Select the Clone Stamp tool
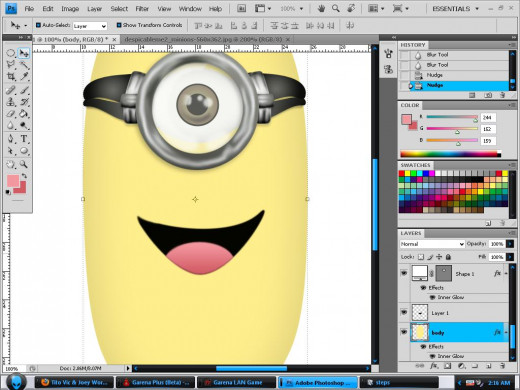 coord(11,102)
